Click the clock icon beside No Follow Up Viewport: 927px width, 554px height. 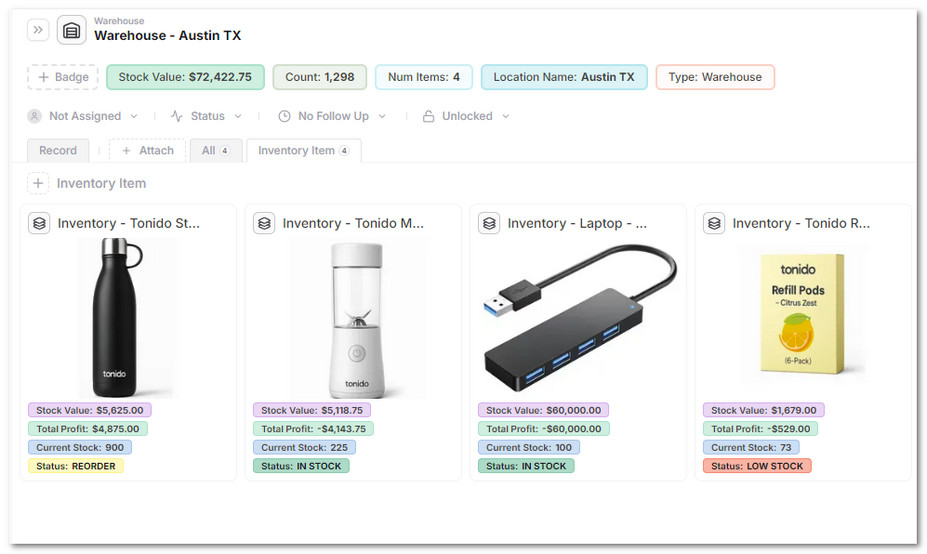point(284,116)
